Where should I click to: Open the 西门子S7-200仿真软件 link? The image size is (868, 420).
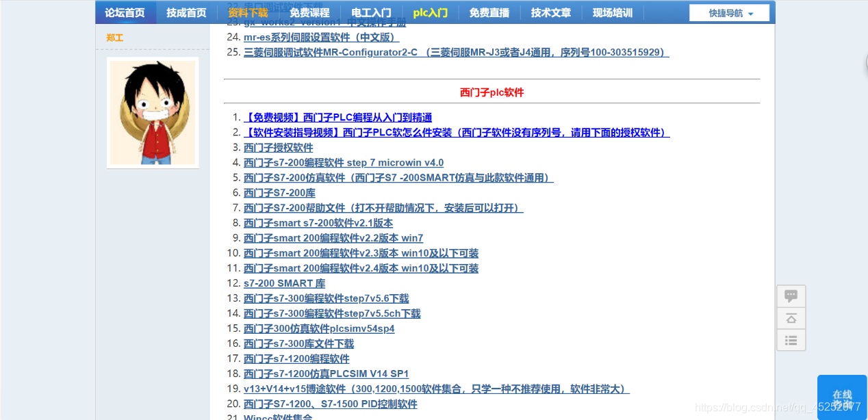[398, 178]
